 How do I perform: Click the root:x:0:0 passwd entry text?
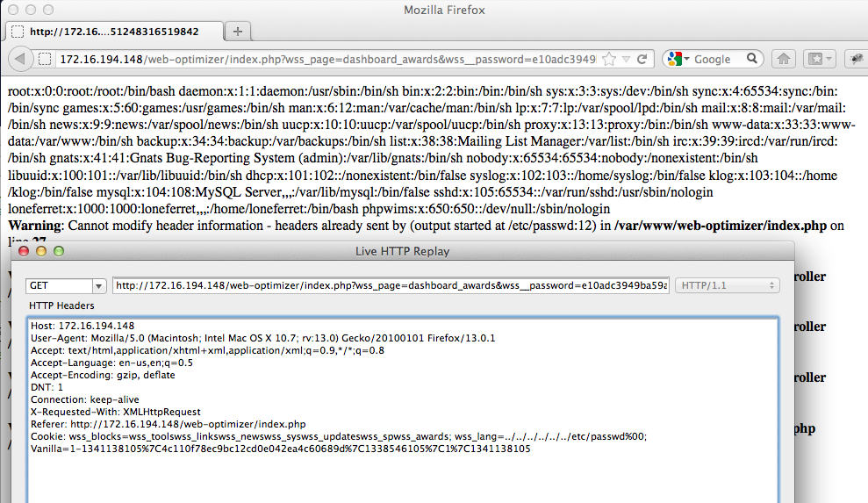92,91
